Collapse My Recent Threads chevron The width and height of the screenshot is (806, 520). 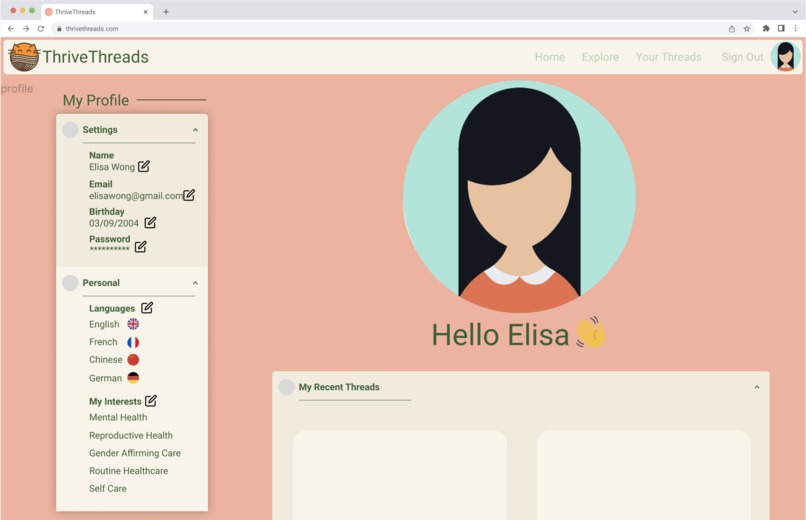pos(757,387)
